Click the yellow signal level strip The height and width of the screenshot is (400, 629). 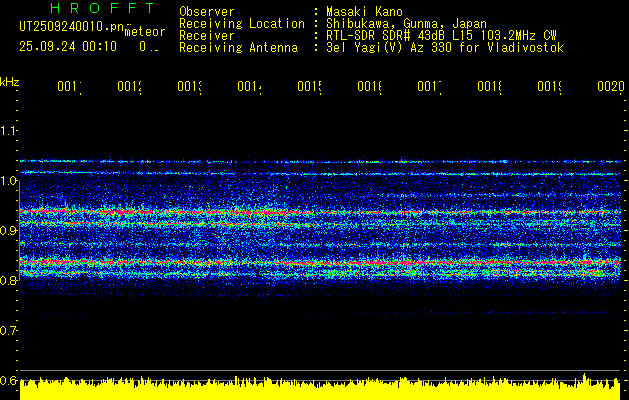click(x=320, y=390)
